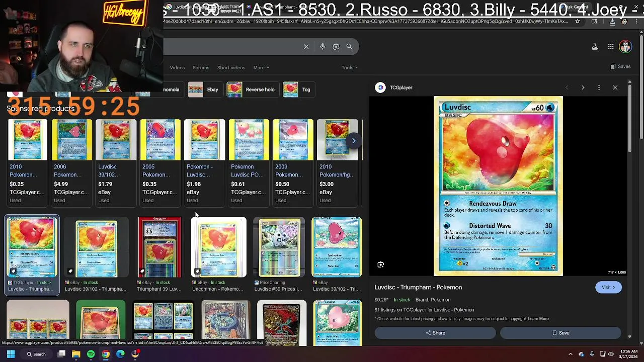Select the TCGplayer Luvdisc - Triumphant image result
This screenshot has height=362, width=644.
(32, 255)
